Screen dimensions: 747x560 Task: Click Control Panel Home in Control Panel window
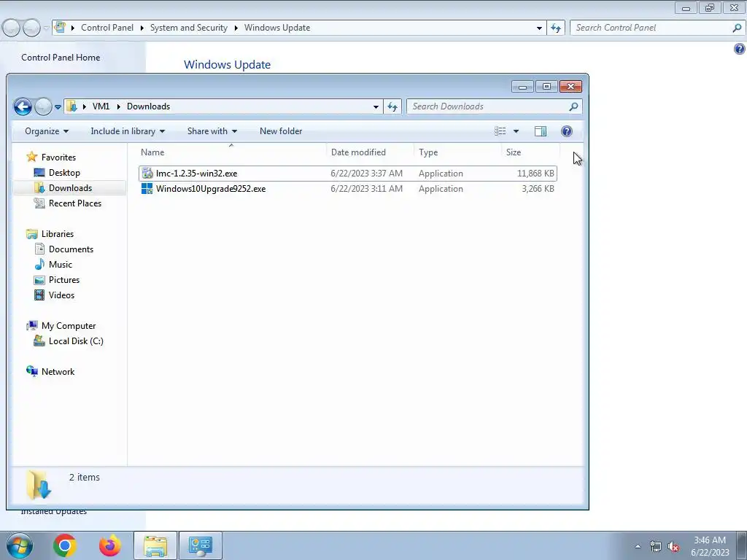pos(61,57)
